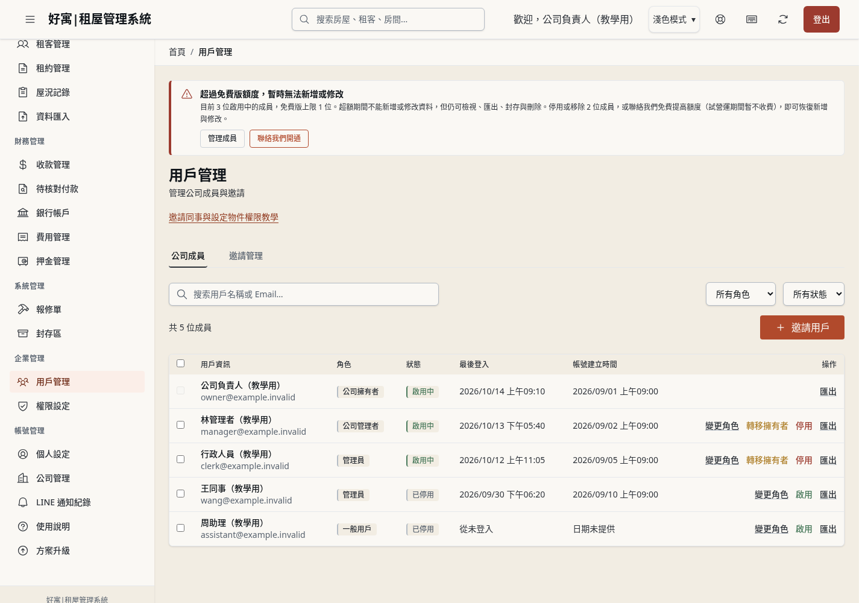Toggle the select-all checkbox in table header
This screenshot has height=603, width=868.
pos(180,363)
